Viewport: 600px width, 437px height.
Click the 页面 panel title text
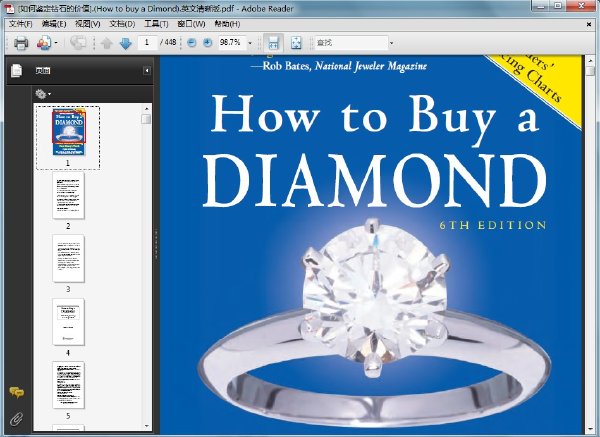pos(42,70)
